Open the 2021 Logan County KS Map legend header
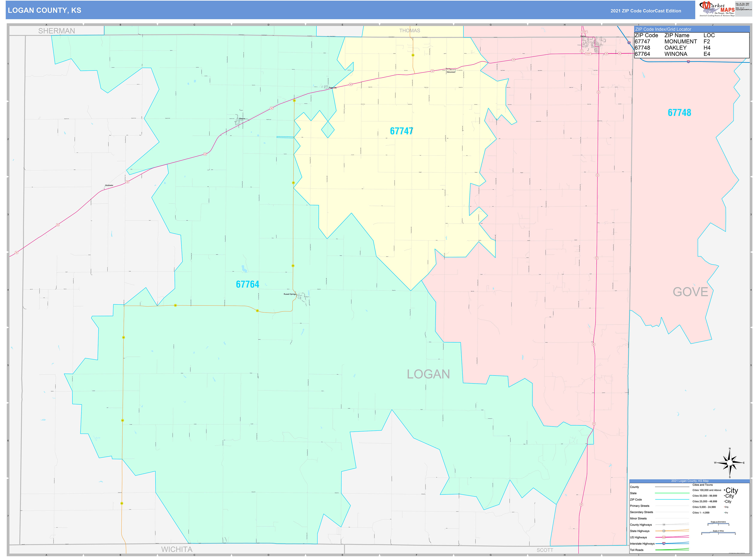 690,481
